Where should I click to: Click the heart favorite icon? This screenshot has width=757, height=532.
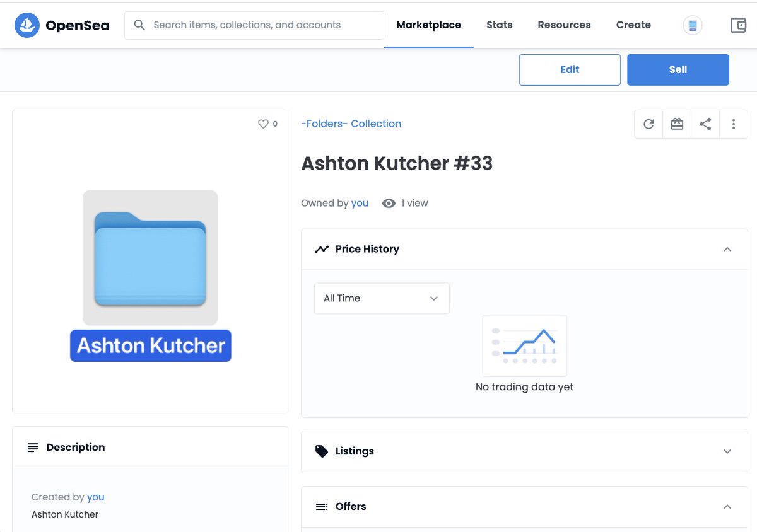tap(263, 124)
